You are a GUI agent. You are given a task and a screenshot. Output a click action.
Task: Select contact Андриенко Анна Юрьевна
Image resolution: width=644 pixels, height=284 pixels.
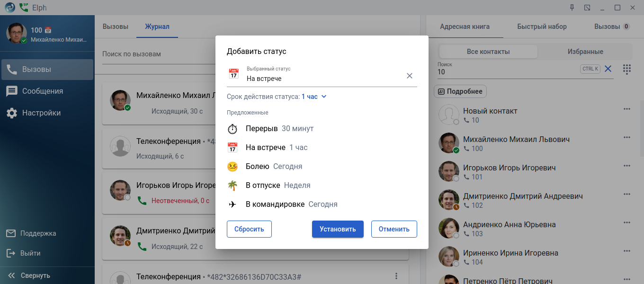click(x=510, y=224)
